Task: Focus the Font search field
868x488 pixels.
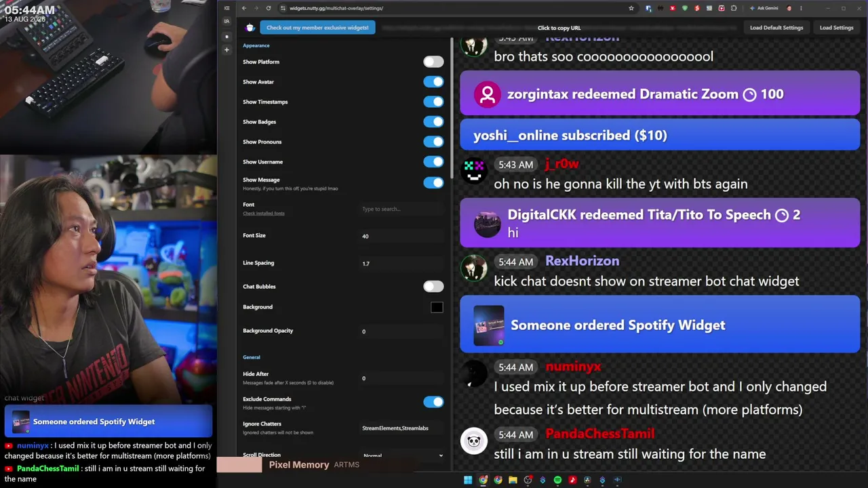Action: [x=403, y=209]
